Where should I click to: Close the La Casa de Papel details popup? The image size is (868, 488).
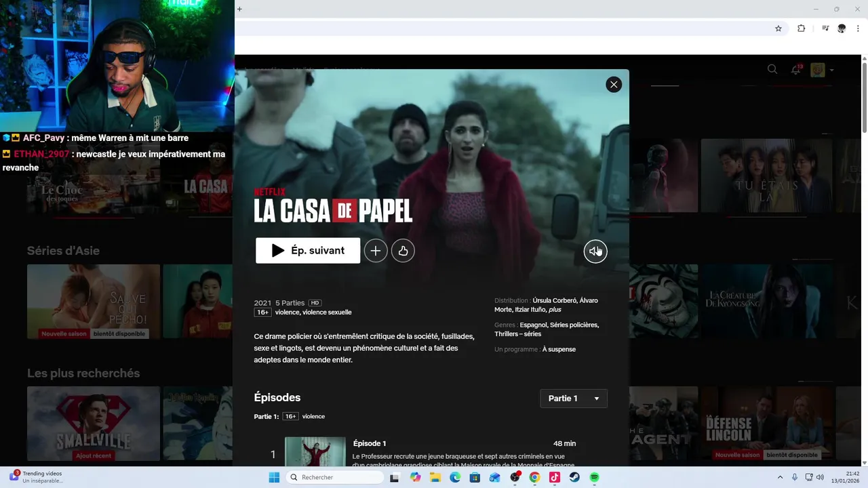pyautogui.click(x=614, y=85)
